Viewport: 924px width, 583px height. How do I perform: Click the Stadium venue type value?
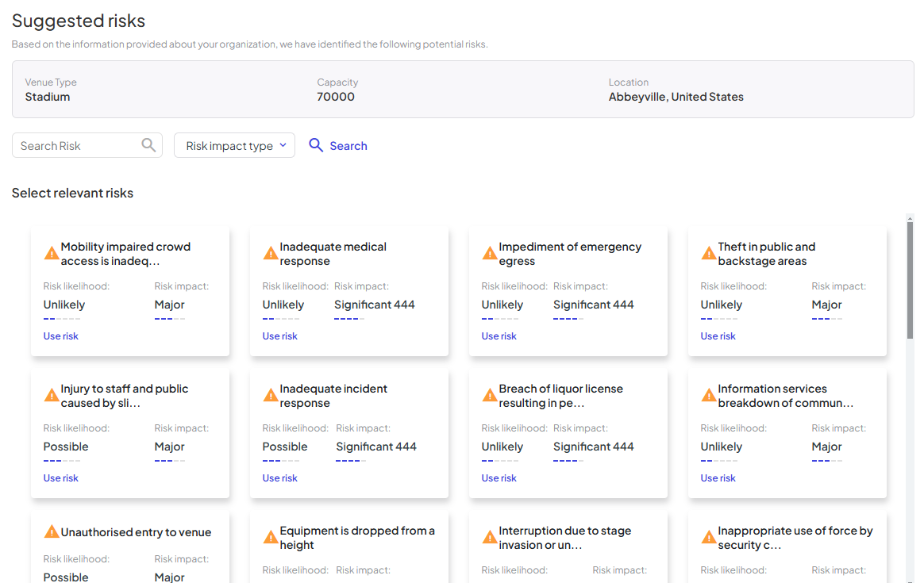pyautogui.click(x=47, y=97)
